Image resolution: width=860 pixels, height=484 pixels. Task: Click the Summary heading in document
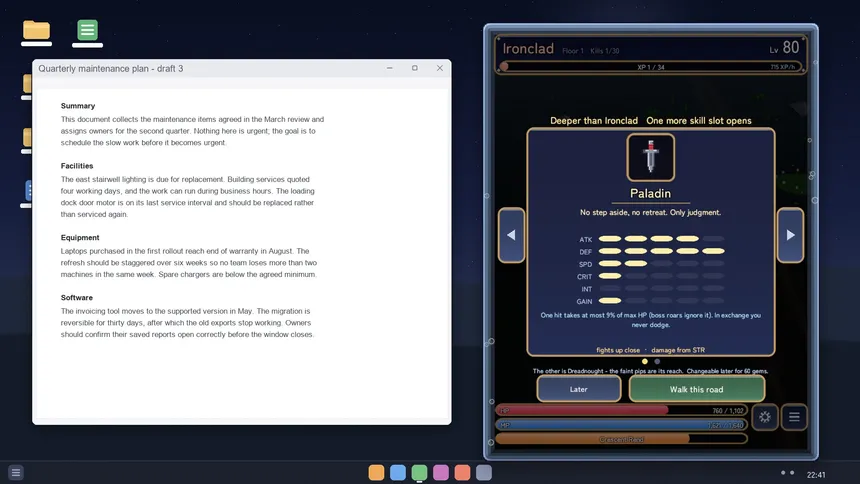tap(78, 106)
